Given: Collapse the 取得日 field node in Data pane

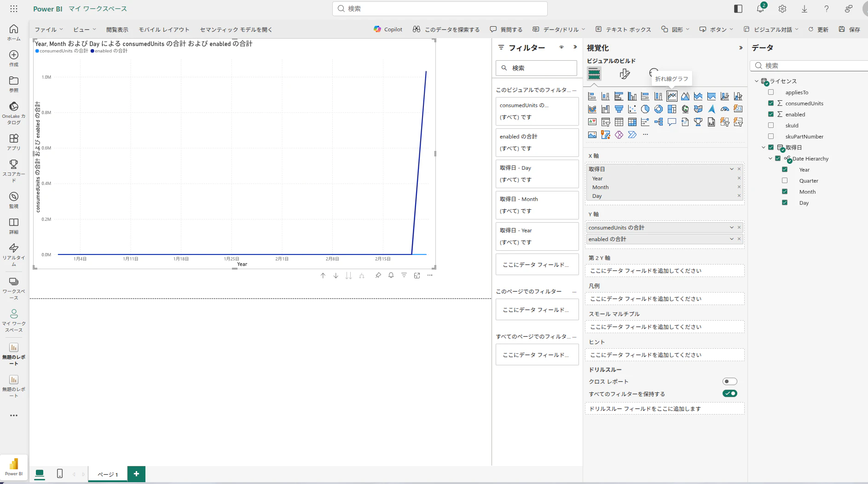Looking at the screenshot, I should (x=764, y=147).
